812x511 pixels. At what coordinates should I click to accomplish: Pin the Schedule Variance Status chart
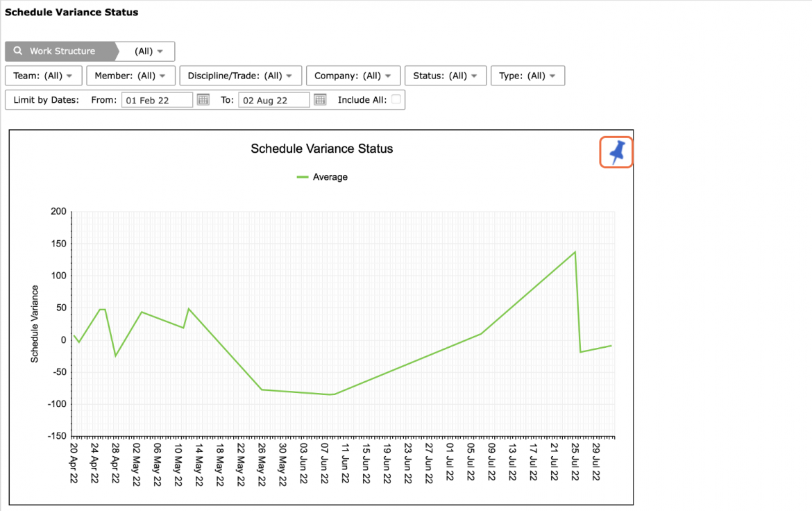tap(616, 152)
